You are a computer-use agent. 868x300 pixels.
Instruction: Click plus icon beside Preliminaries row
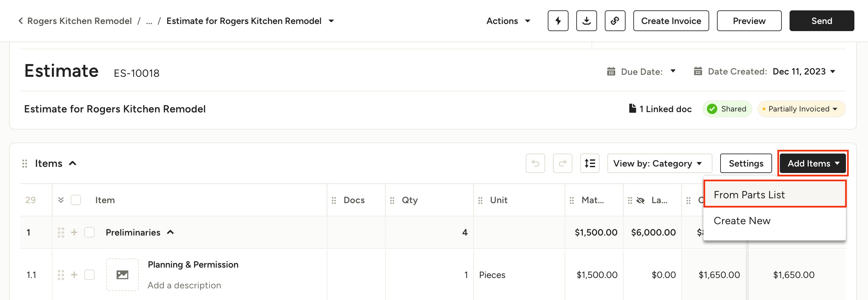click(74, 232)
